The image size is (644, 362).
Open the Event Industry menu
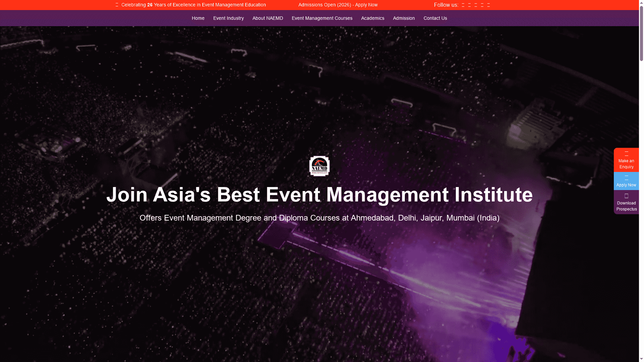tap(228, 18)
